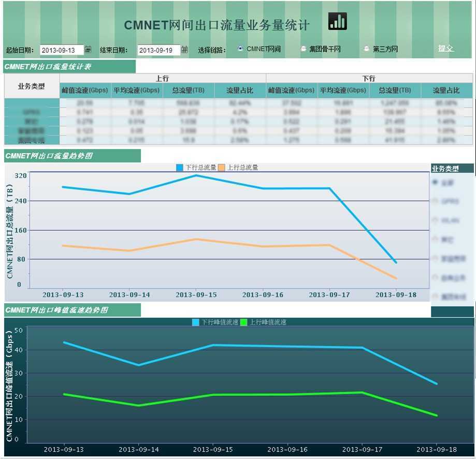The height and width of the screenshot is (459, 476).
Task: Click the orange 上行总流量 legend marker
Action: [x=222, y=168]
